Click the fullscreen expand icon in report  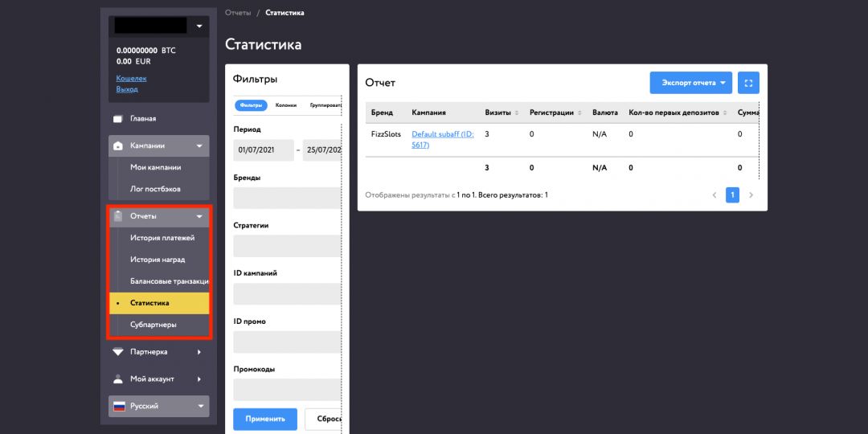coord(748,83)
